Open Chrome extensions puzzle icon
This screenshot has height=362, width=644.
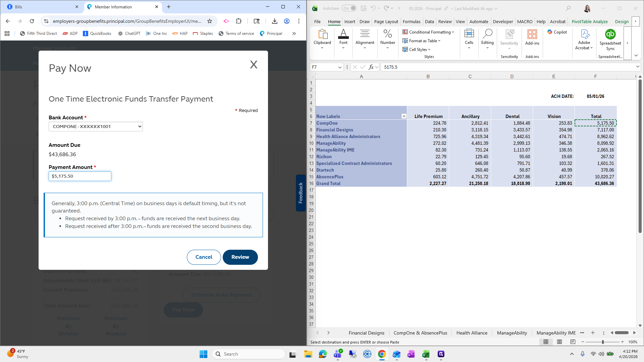[238, 21]
